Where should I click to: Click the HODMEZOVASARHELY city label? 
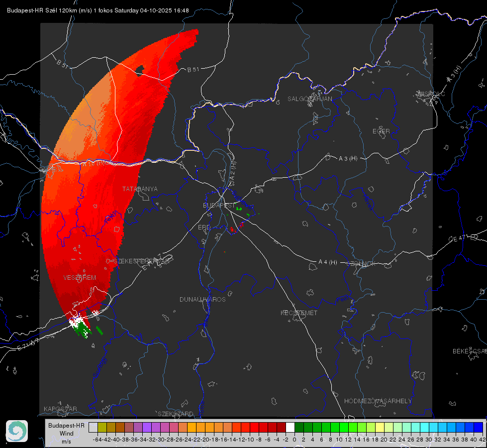click(x=378, y=401)
